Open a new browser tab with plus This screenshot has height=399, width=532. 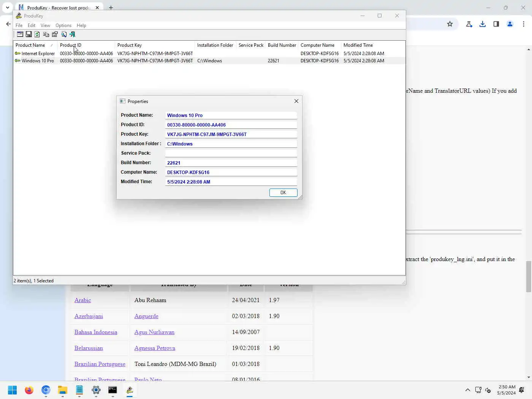[x=111, y=8]
